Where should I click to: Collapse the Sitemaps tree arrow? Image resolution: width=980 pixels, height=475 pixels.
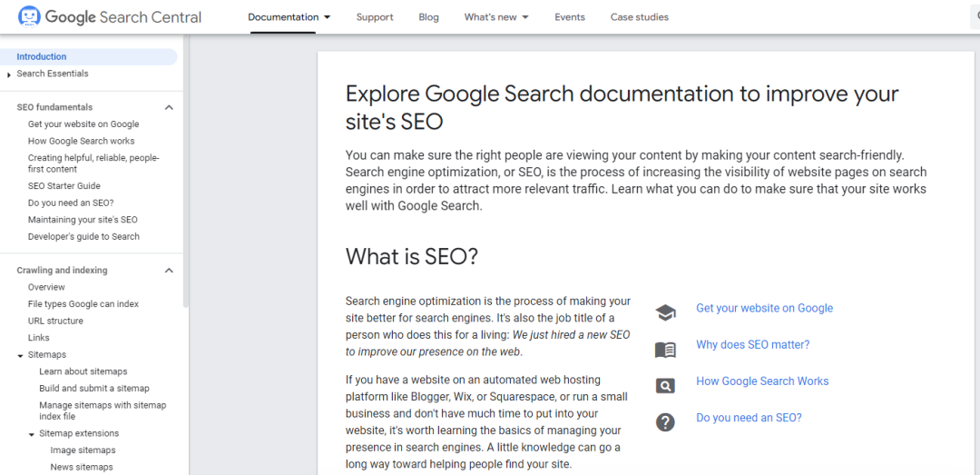pos(20,355)
